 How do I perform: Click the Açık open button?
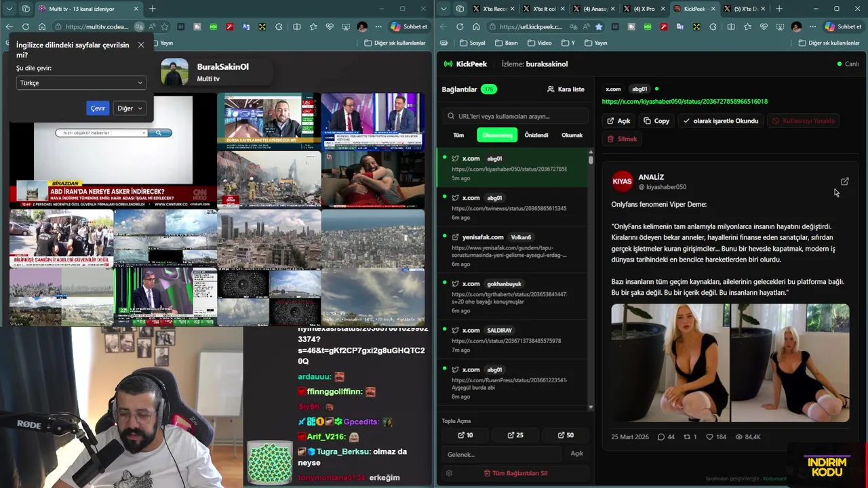(x=618, y=121)
